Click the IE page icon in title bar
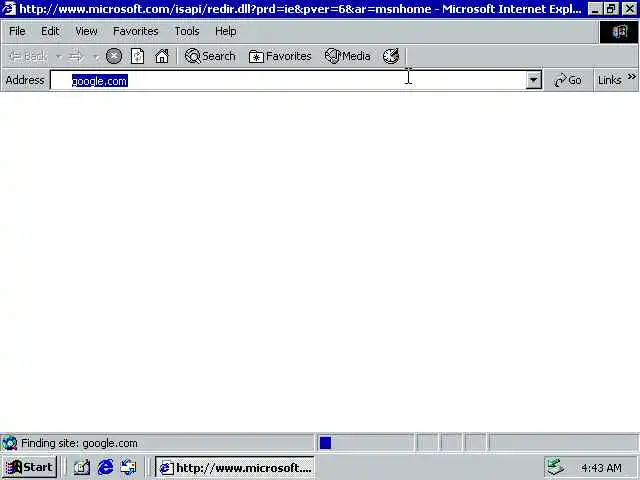 coord(9,9)
